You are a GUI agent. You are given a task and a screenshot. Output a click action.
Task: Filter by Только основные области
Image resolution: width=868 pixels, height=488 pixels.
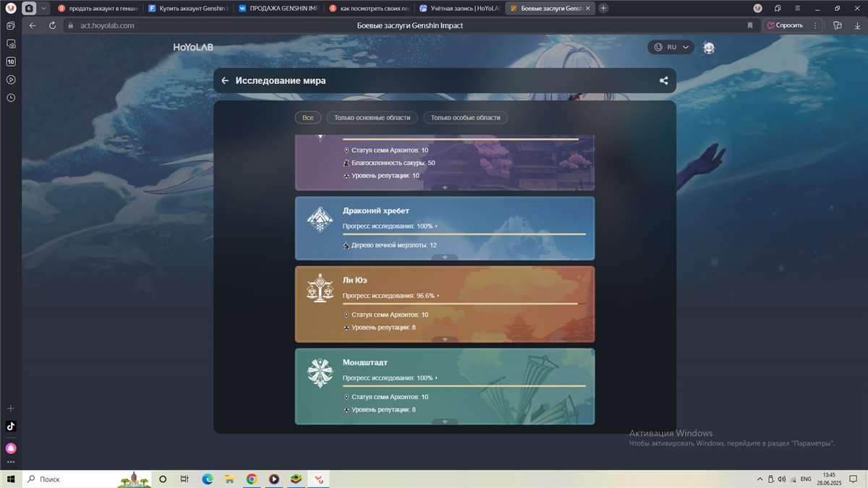coord(372,117)
